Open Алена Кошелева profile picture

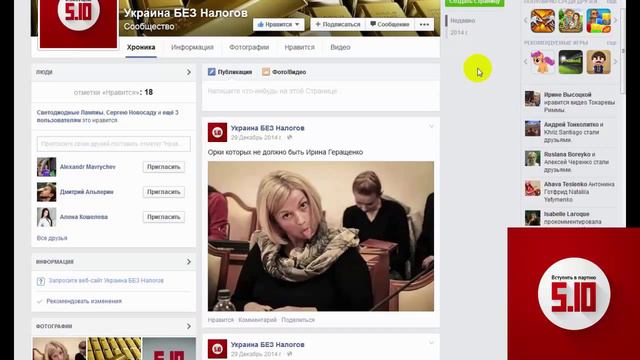(x=47, y=217)
